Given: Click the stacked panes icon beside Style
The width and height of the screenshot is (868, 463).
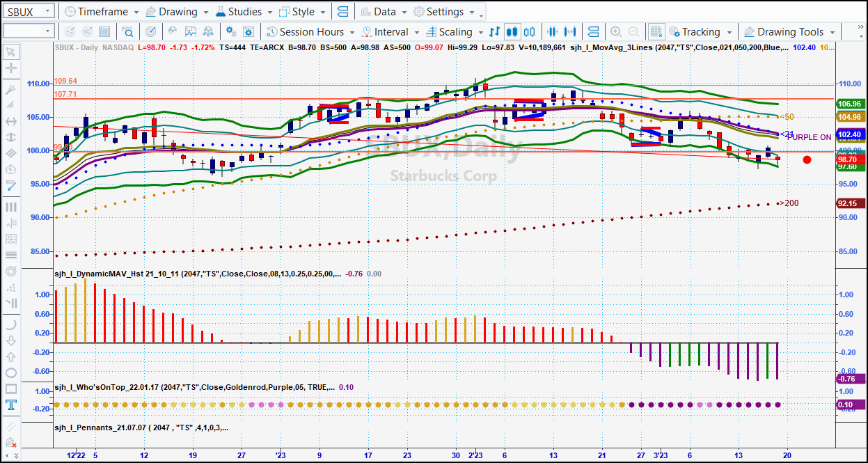Looking at the screenshot, I should point(342,12).
